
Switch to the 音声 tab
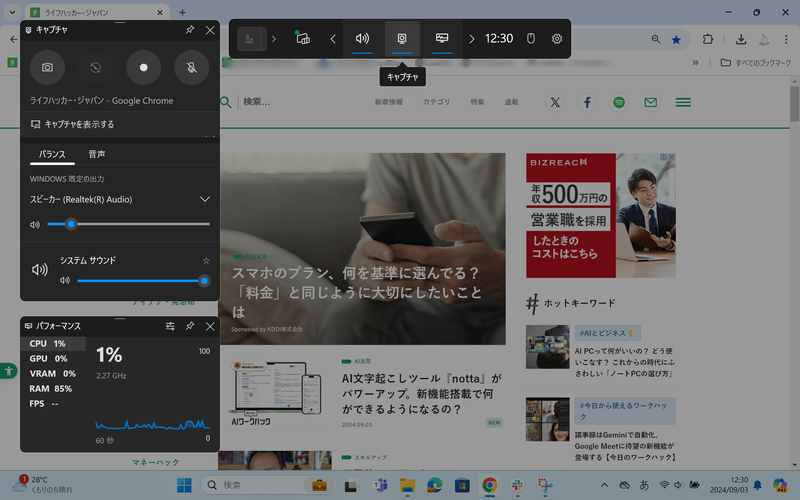coord(97,154)
